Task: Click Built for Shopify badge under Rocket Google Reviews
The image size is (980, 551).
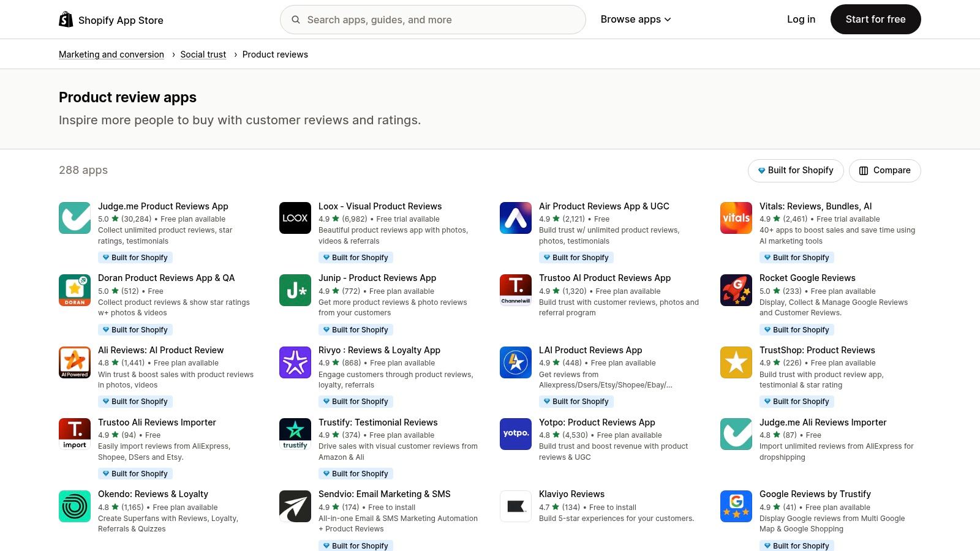Action: coord(797,330)
